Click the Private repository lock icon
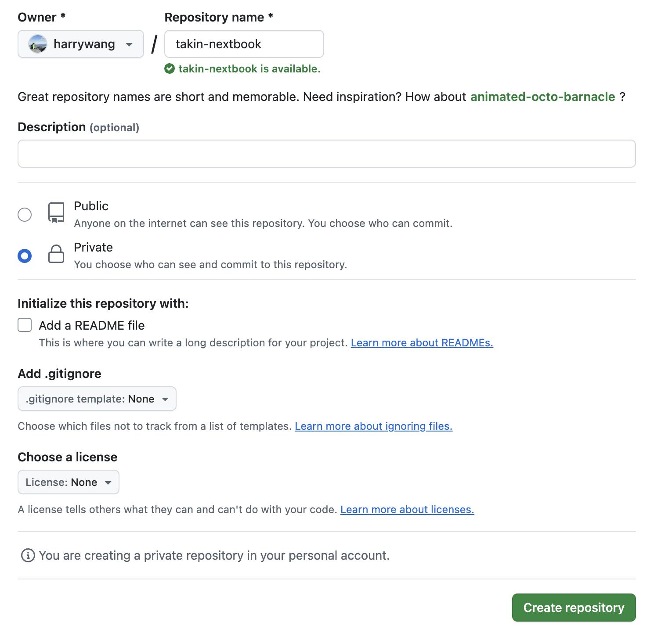 [x=56, y=254]
